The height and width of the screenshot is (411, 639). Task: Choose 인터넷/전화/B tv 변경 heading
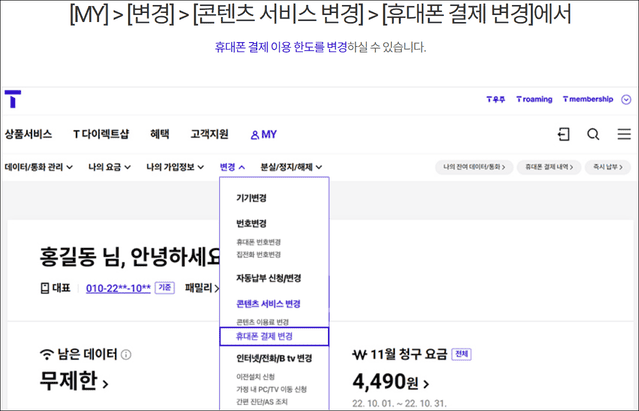click(274, 358)
